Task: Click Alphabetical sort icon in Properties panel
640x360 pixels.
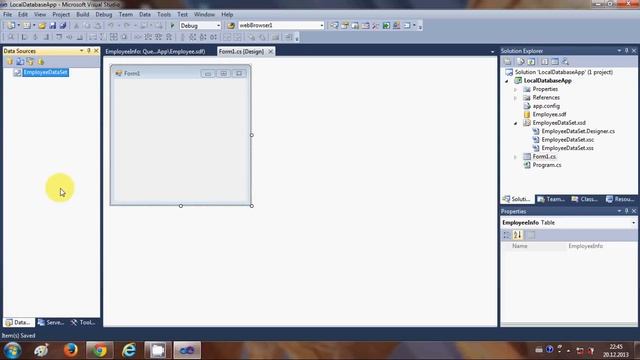Action: point(518,235)
